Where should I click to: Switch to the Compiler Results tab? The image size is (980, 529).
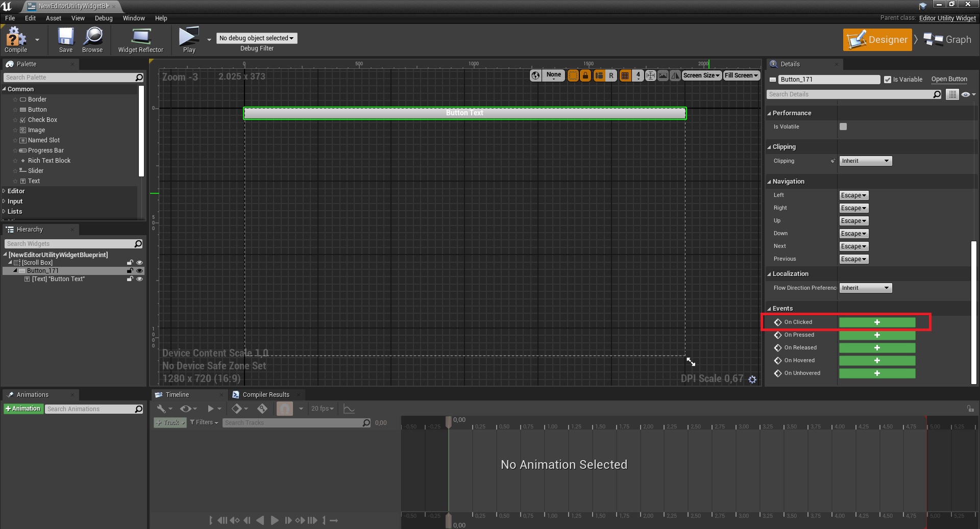point(265,395)
